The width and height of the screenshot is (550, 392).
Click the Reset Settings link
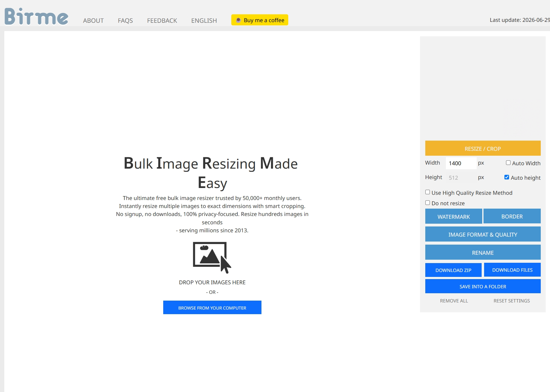pos(512,301)
